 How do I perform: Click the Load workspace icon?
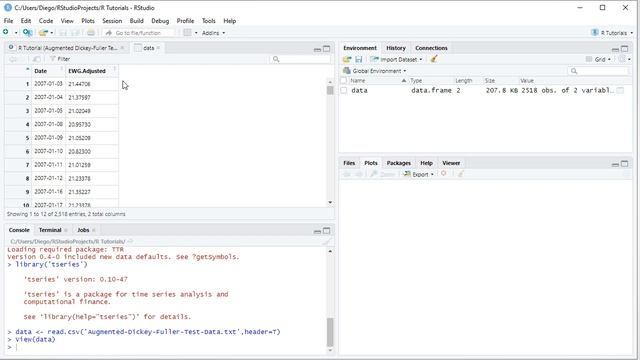point(347,60)
